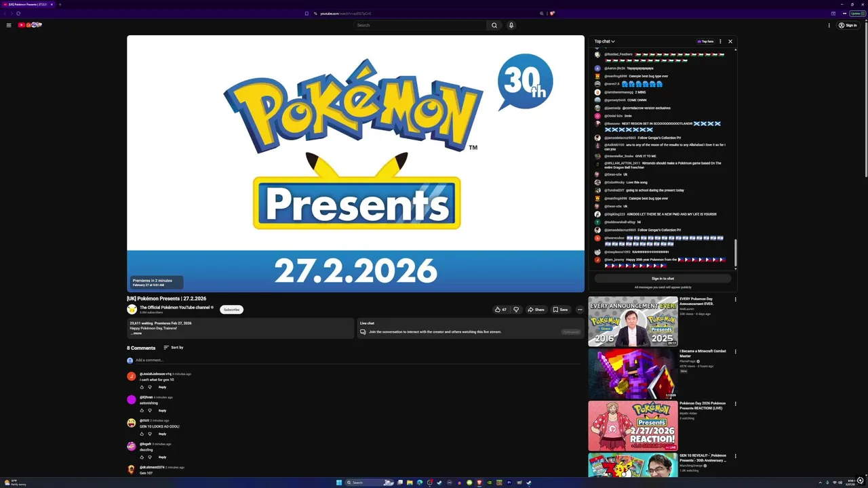Like the comment by @JosiahJohnson-v1q
The width and height of the screenshot is (868, 488).
142,387
